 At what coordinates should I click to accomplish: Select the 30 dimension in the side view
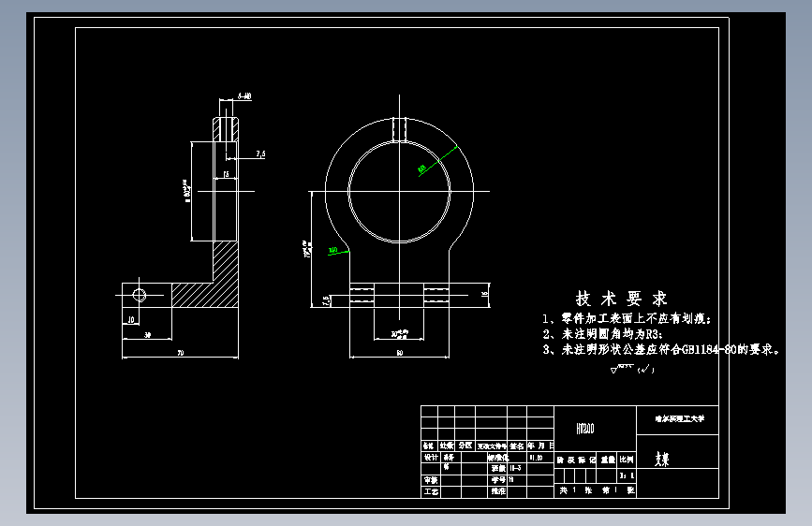148,335
